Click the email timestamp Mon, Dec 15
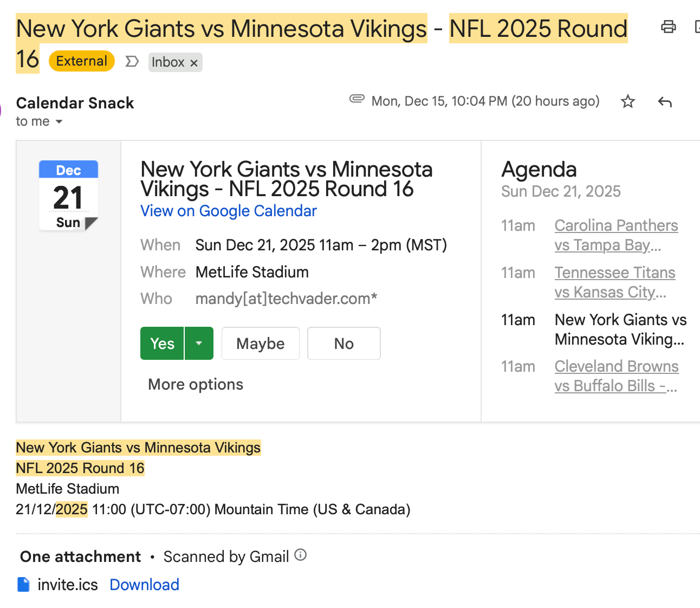700x608 pixels. point(485,101)
